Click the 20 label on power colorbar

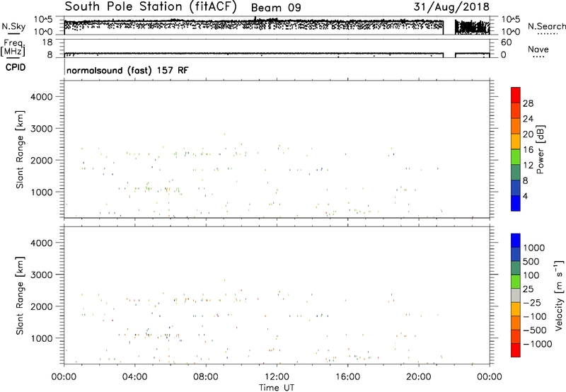pos(528,134)
